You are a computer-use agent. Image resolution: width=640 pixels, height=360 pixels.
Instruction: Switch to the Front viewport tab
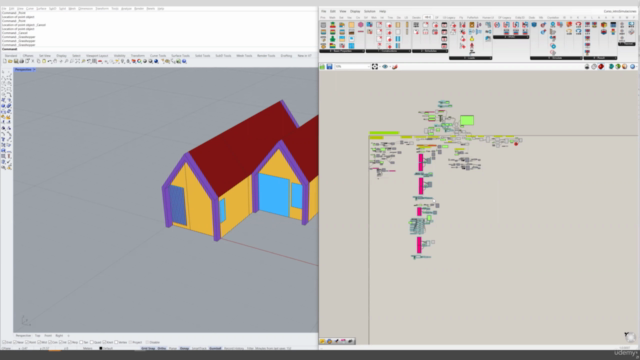(x=48, y=336)
